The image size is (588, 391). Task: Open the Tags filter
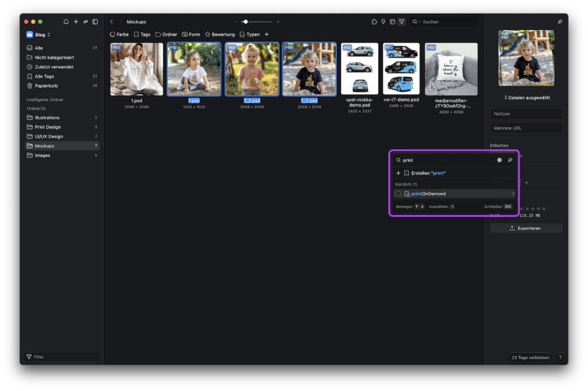tap(142, 34)
